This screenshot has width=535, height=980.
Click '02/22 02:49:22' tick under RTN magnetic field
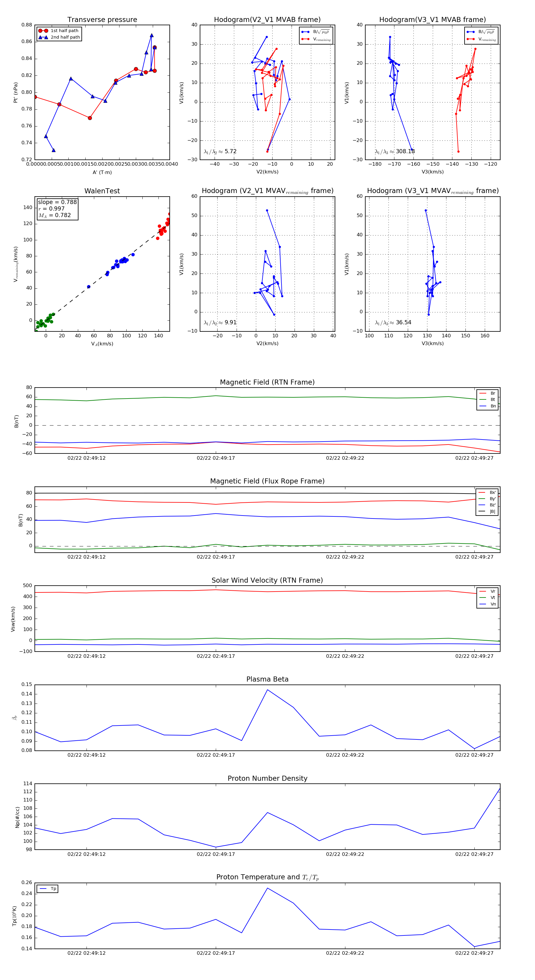pos(345,458)
